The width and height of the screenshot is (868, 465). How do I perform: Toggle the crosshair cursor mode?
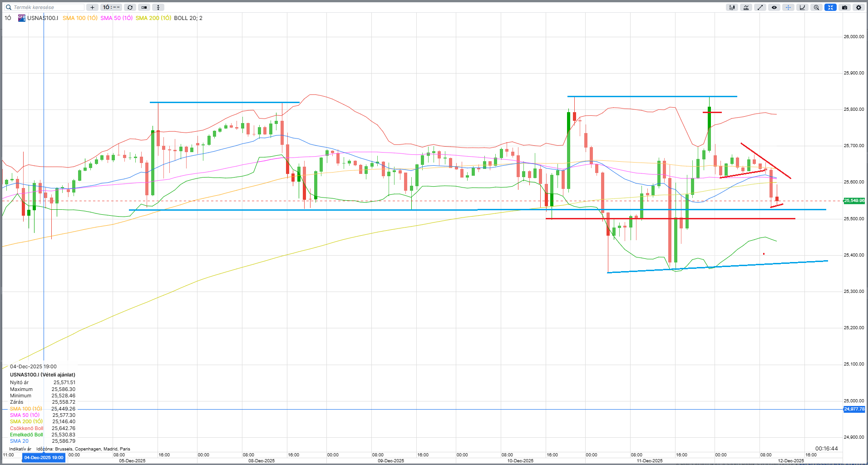(788, 7)
